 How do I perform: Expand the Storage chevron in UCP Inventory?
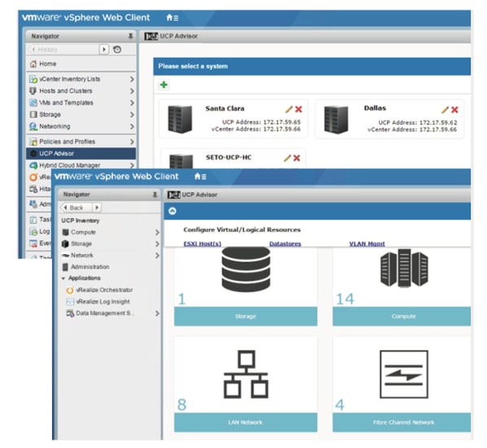click(157, 244)
